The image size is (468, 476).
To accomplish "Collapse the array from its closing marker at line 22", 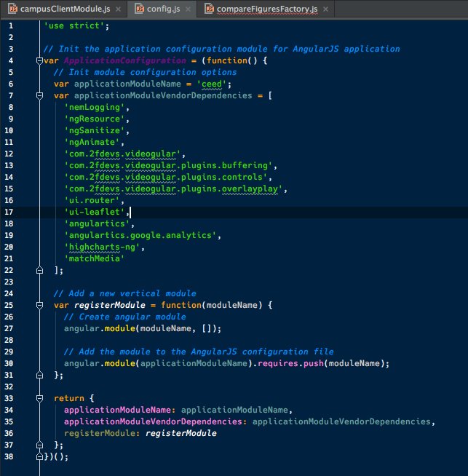I will pos(39,270).
